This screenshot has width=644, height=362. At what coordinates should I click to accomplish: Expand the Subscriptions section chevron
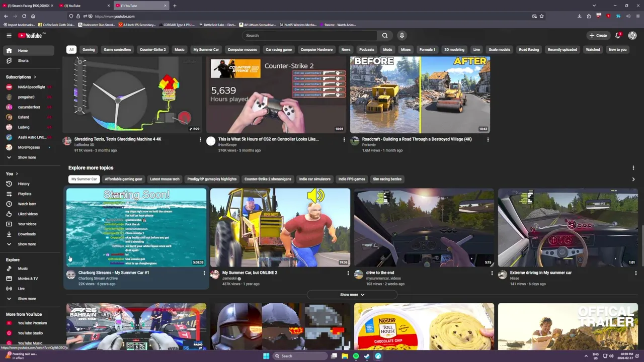pyautogui.click(x=35, y=77)
